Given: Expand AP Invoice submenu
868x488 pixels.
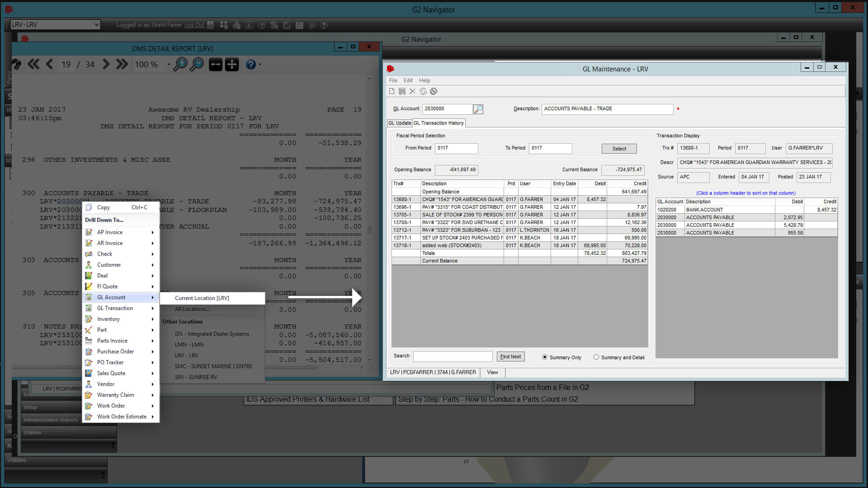Looking at the screenshot, I should tap(121, 232).
